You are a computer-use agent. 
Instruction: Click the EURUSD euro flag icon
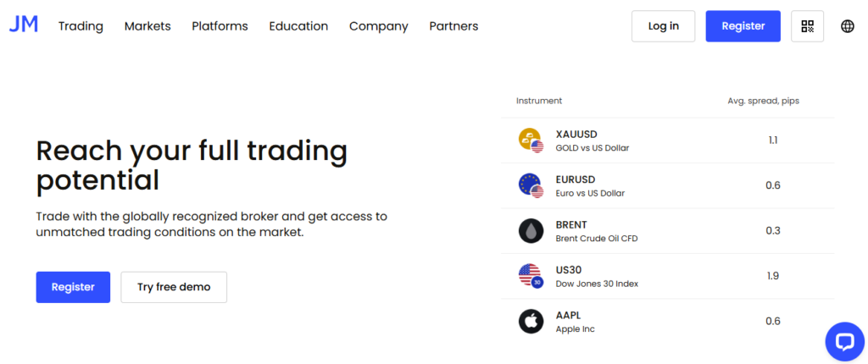click(531, 185)
